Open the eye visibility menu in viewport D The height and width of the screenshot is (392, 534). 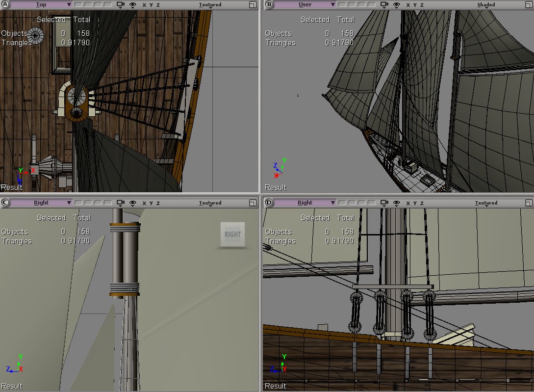pyautogui.click(x=397, y=203)
